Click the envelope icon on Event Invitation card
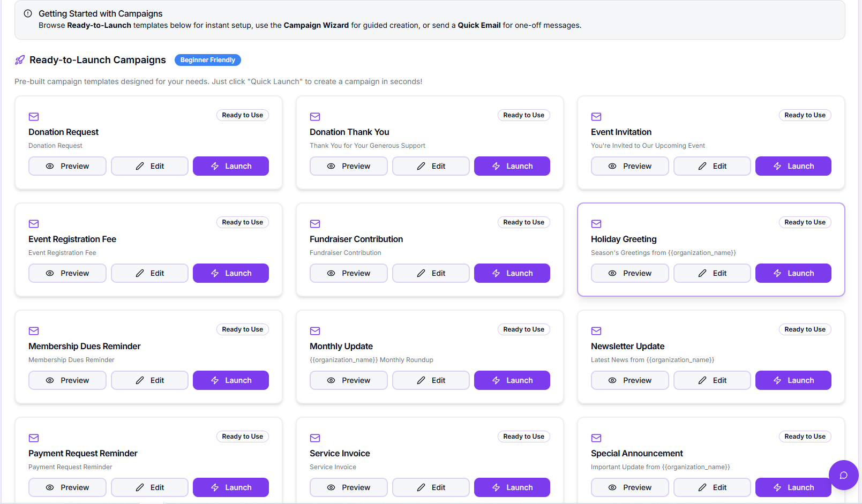 tap(596, 117)
